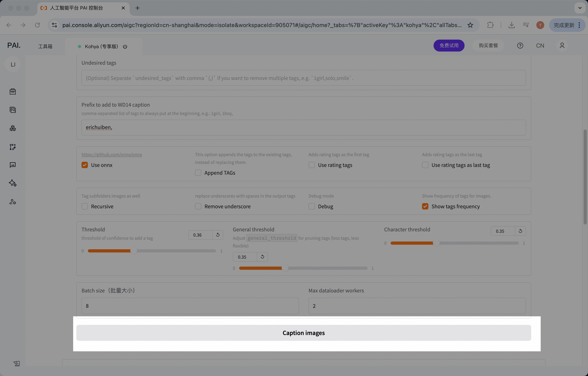Enable the Append TAGs checkbox
This screenshot has height=376, width=588.
(198, 173)
